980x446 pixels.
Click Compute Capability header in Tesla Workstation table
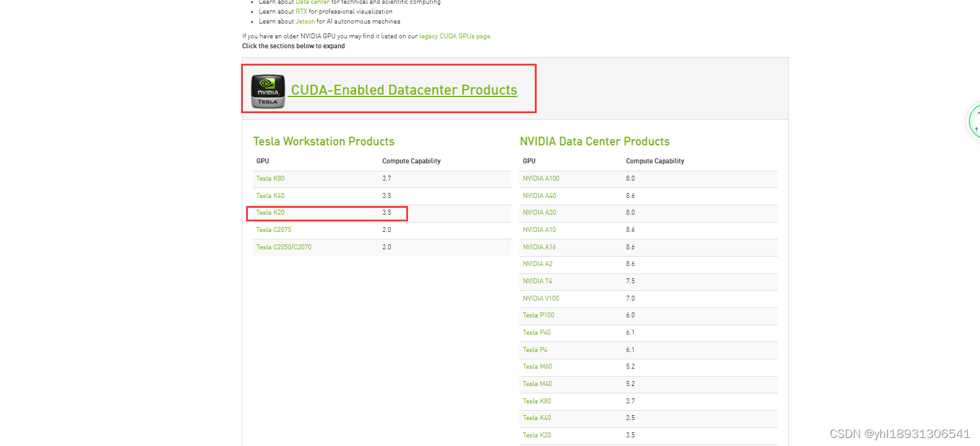coord(411,161)
